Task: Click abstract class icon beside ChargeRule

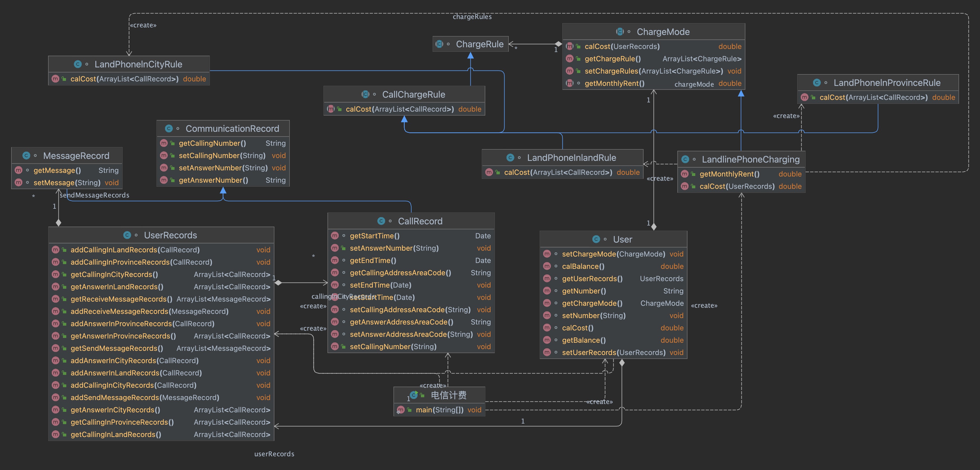Action: coord(439,44)
